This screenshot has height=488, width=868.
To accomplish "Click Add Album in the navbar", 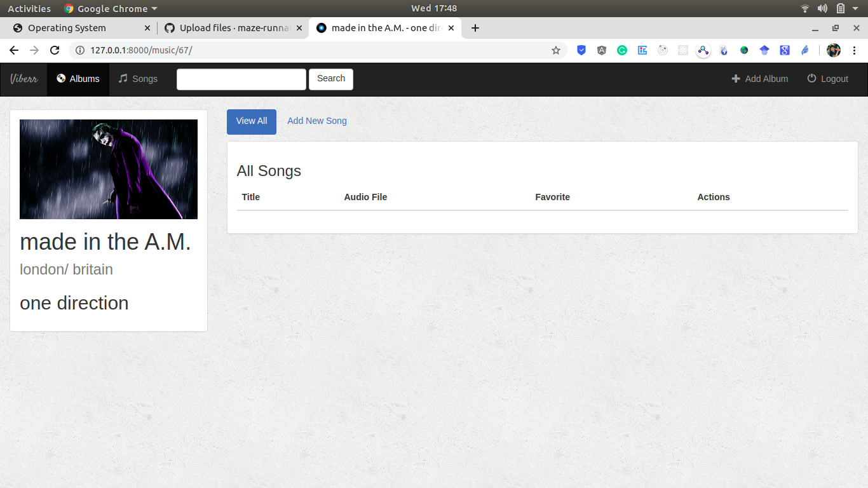I will tap(760, 79).
